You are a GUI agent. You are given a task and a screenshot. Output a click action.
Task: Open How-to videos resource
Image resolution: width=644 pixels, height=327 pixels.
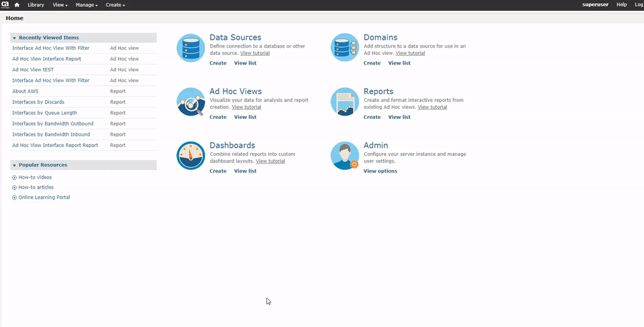click(x=35, y=177)
